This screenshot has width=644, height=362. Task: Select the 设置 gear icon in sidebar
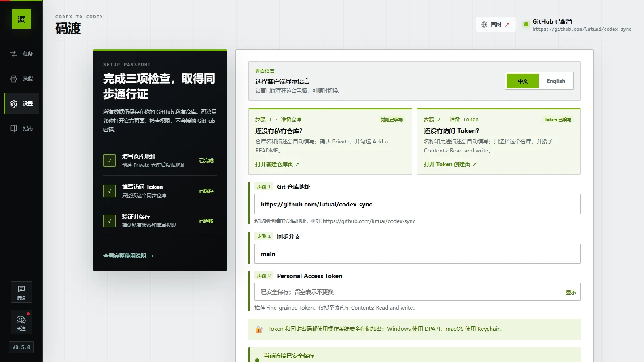(x=14, y=104)
